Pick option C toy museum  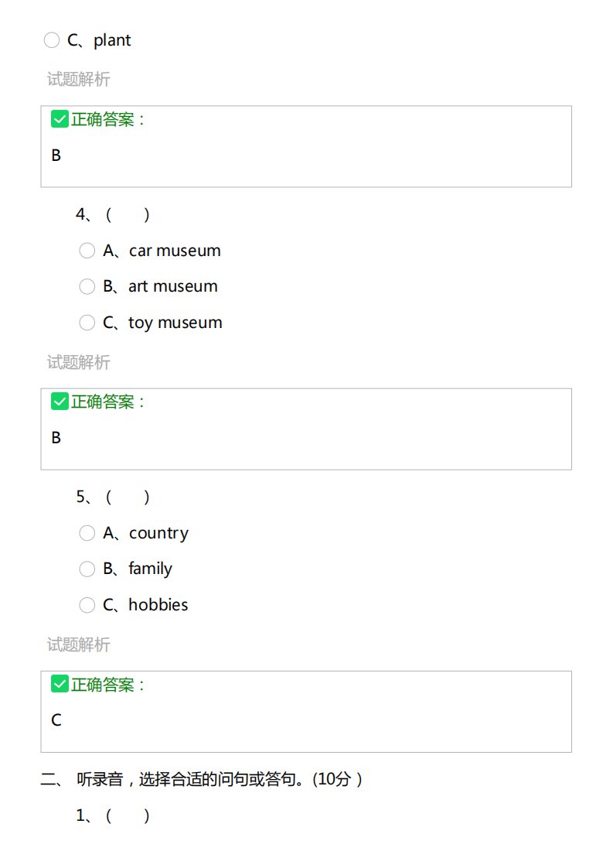87,322
